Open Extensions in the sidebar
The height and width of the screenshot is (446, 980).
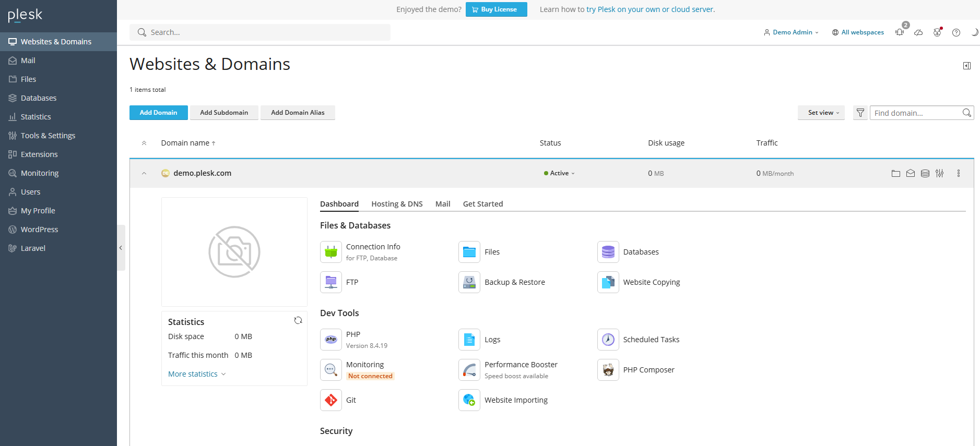pyautogui.click(x=58, y=154)
